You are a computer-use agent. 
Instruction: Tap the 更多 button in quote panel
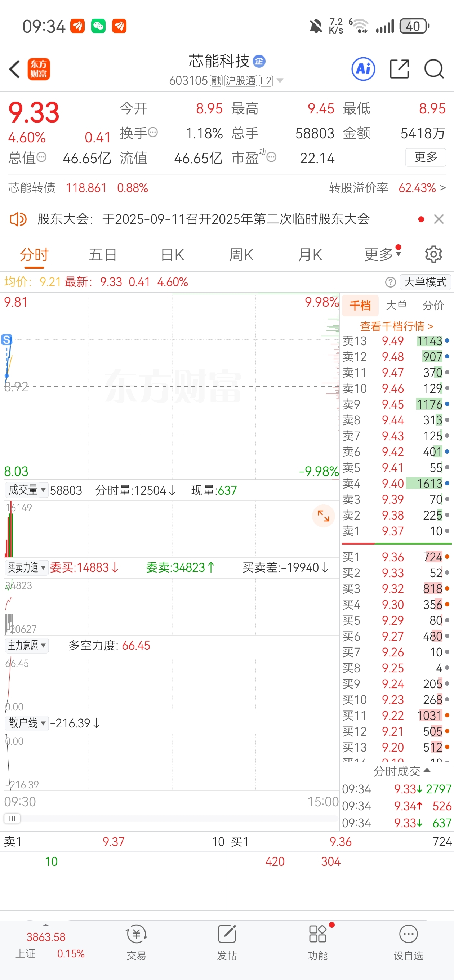pyautogui.click(x=426, y=157)
